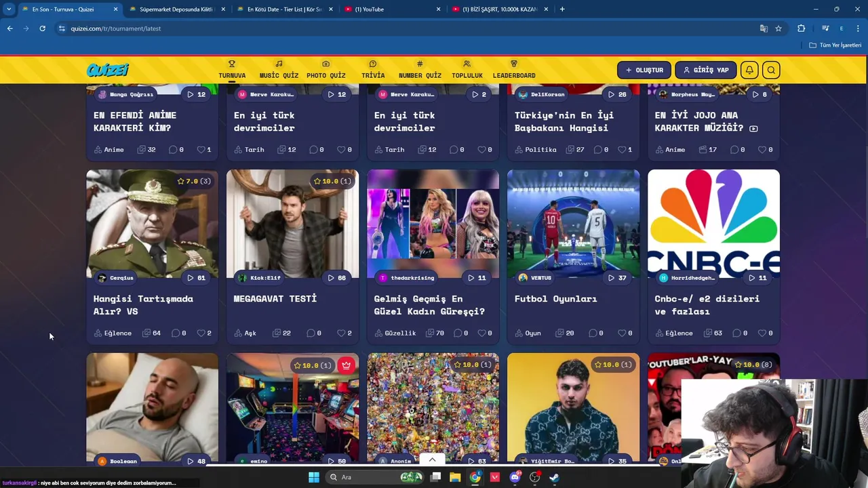Screen dimensions: 868x488
Task: Like Cnbc-e dizileri heart icon
Action: (x=762, y=333)
